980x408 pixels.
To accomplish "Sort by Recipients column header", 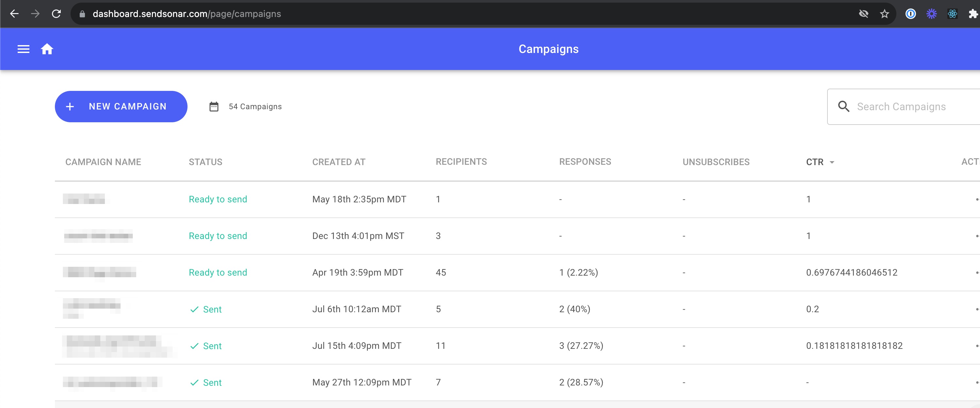I will pyautogui.click(x=461, y=162).
